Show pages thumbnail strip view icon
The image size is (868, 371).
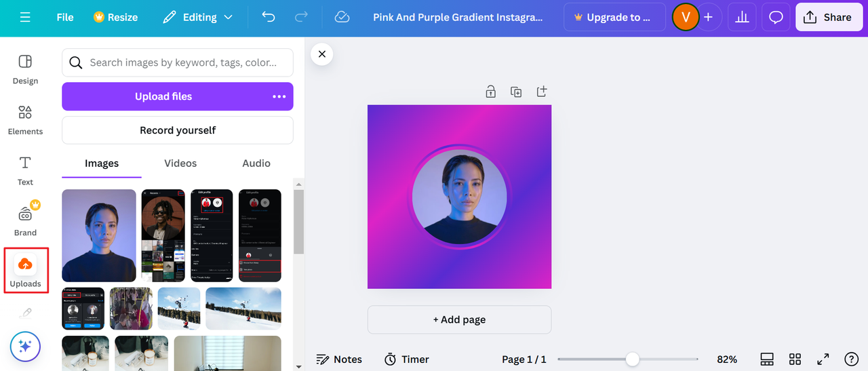tap(767, 359)
